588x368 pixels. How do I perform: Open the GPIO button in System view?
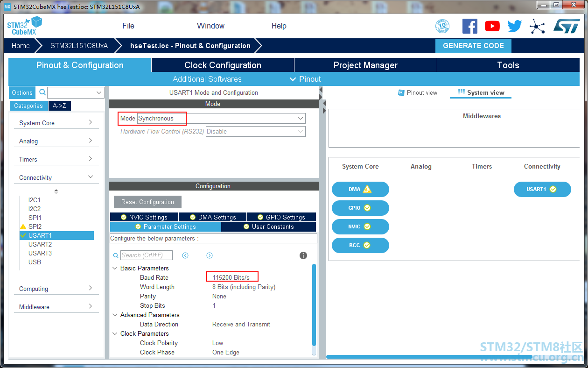(x=360, y=208)
